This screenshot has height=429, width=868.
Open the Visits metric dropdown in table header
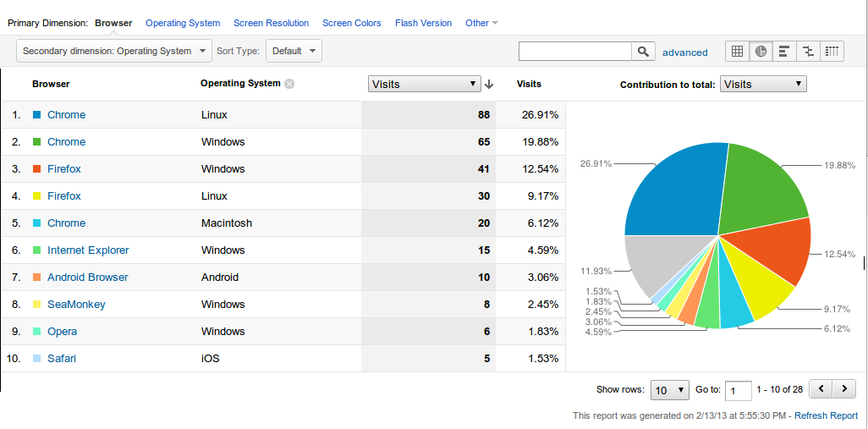click(x=424, y=84)
